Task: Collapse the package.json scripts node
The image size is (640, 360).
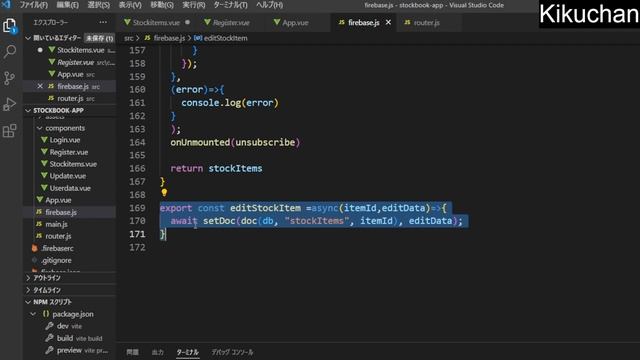Action: tap(33, 314)
